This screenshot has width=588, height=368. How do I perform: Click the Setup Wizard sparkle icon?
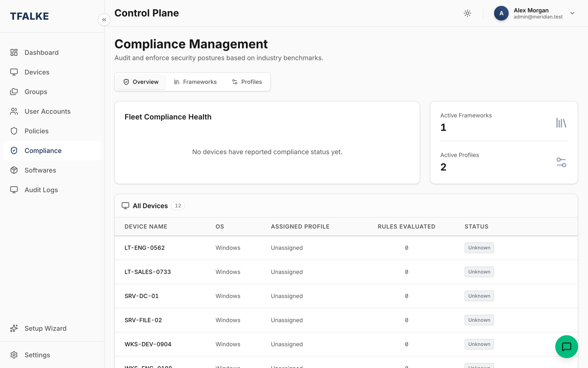[x=14, y=328]
